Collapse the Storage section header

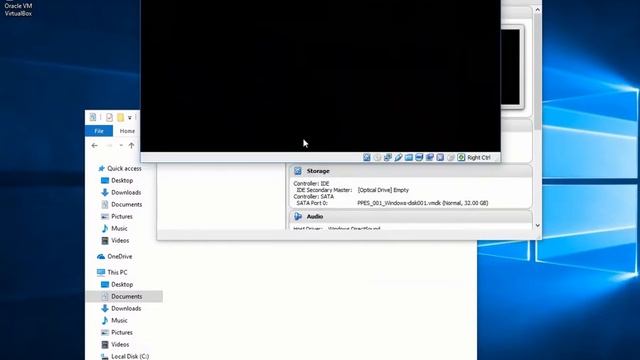point(411,171)
